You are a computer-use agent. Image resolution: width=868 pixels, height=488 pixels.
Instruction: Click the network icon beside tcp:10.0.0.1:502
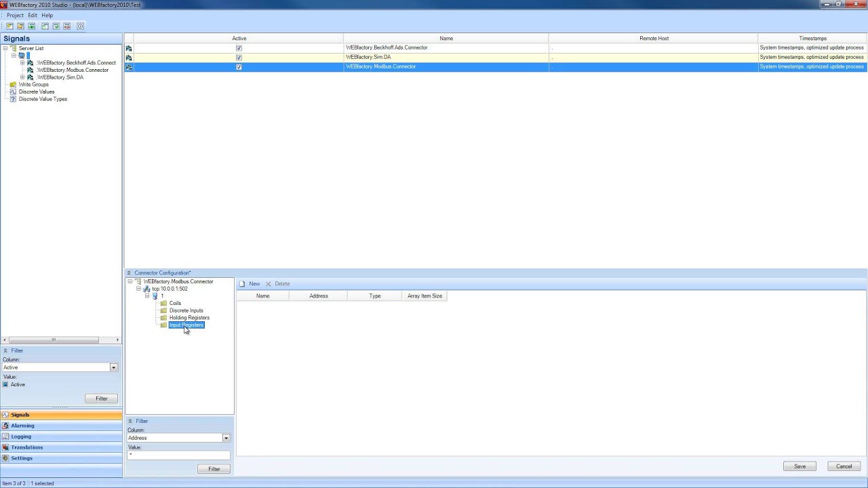(x=146, y=289)
